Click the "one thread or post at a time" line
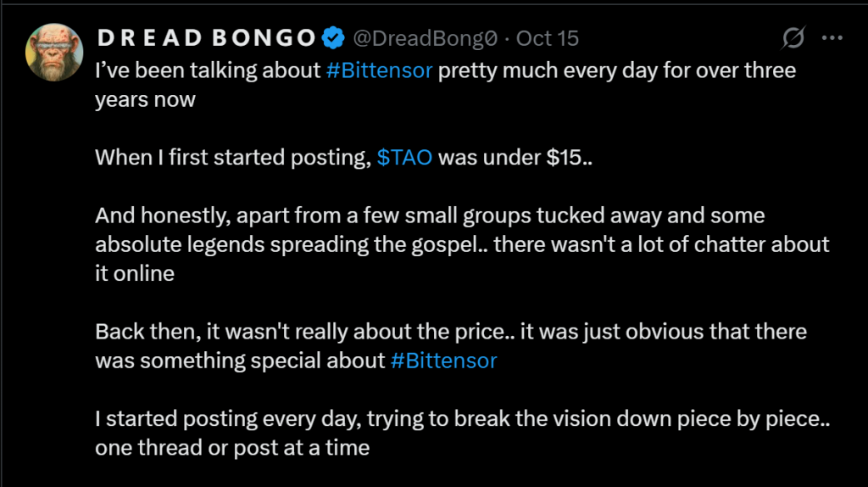 231,447
